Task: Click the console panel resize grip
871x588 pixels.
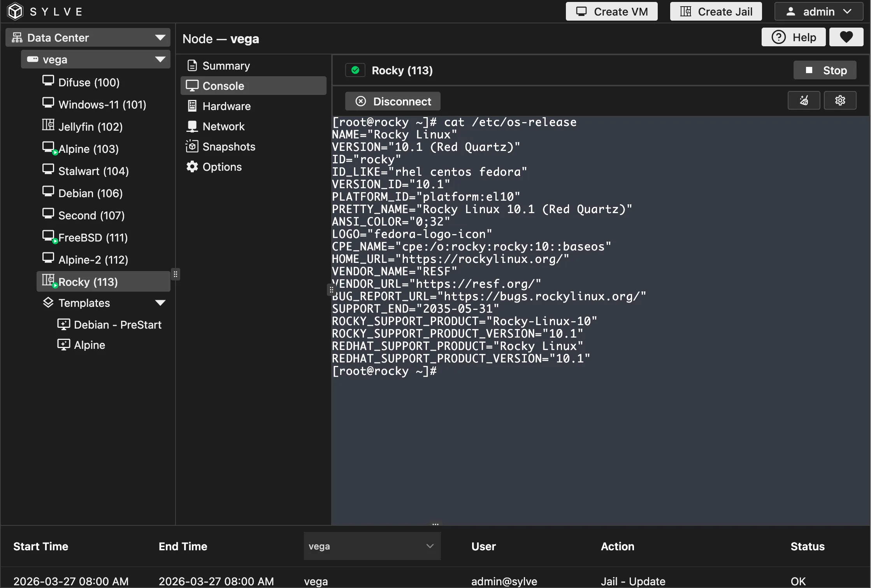Action: coord(331,290)
